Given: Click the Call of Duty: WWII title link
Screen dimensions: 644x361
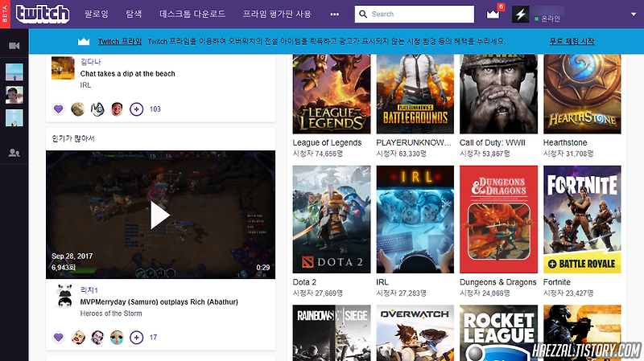Looking at the screenshot, I should point(493,143).
